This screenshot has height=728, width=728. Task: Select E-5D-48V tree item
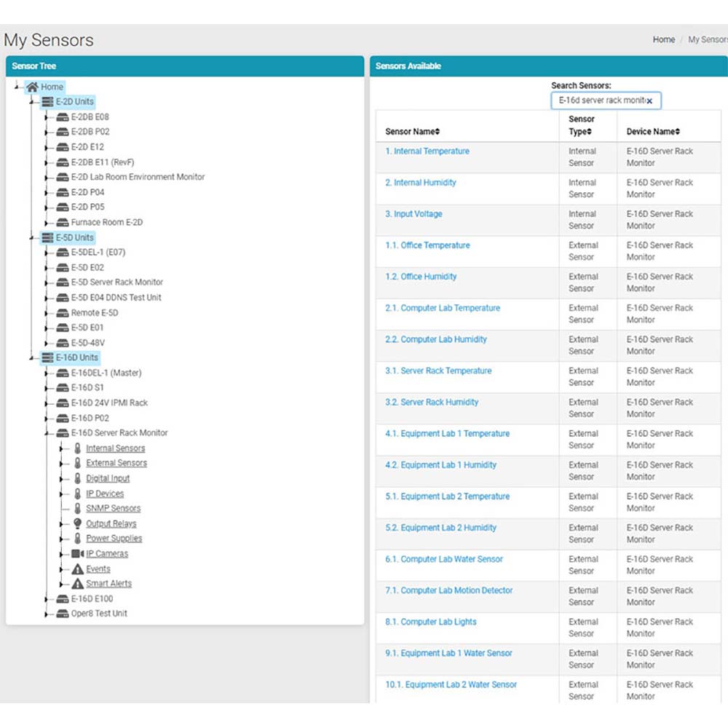coord(87,343)
